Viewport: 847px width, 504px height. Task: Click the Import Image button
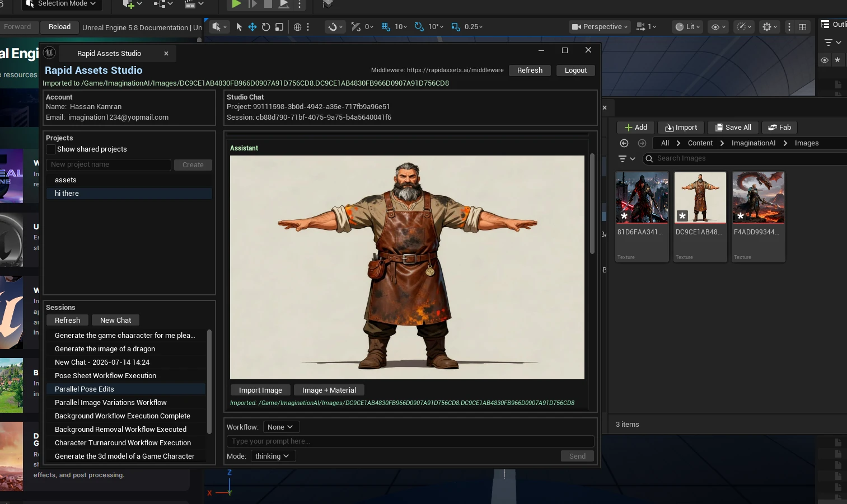260,390
